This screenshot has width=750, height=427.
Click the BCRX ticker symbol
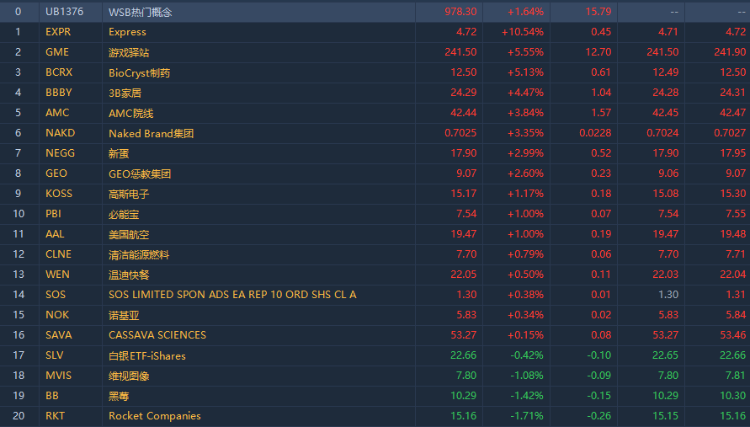(59, 72)
